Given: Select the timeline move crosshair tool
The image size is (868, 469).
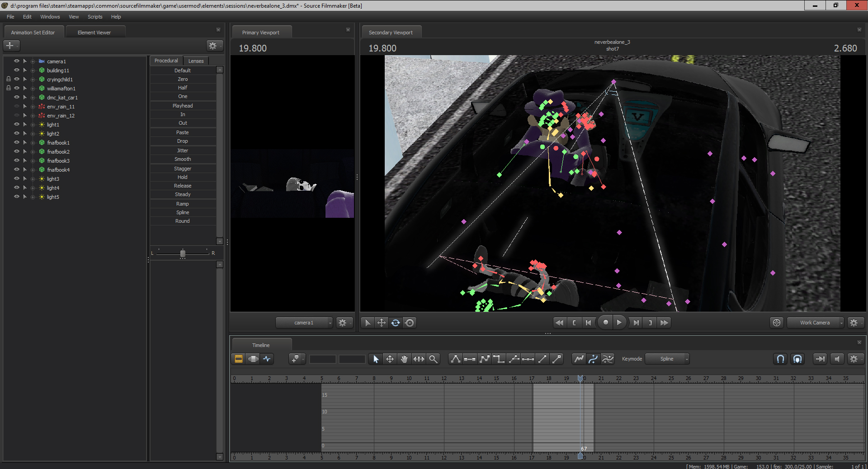Looking at the screenshot, I should [390, 359].
